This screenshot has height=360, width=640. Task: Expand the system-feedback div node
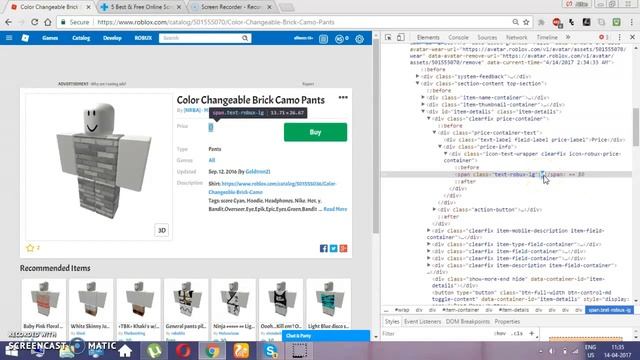[418, 76]
